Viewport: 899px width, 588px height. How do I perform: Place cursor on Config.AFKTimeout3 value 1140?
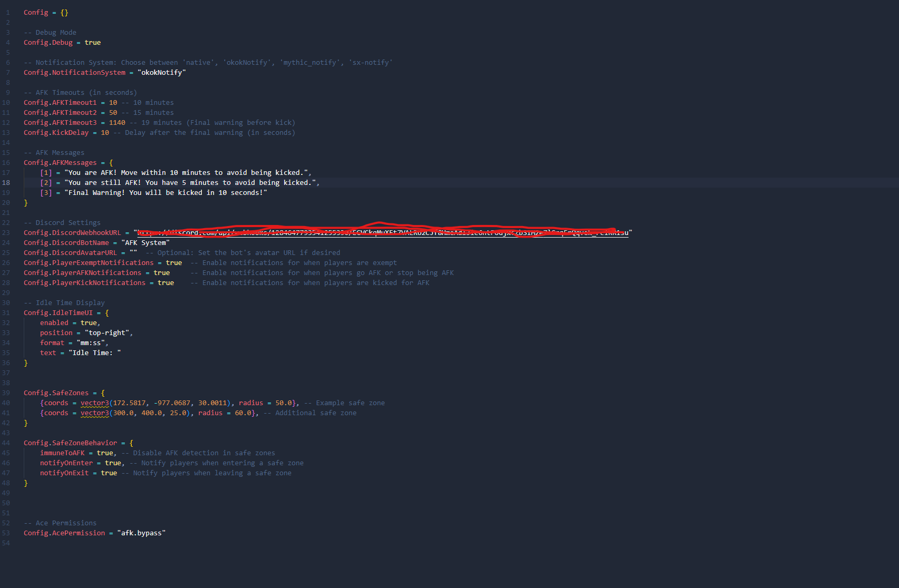[x=117, y=123]
